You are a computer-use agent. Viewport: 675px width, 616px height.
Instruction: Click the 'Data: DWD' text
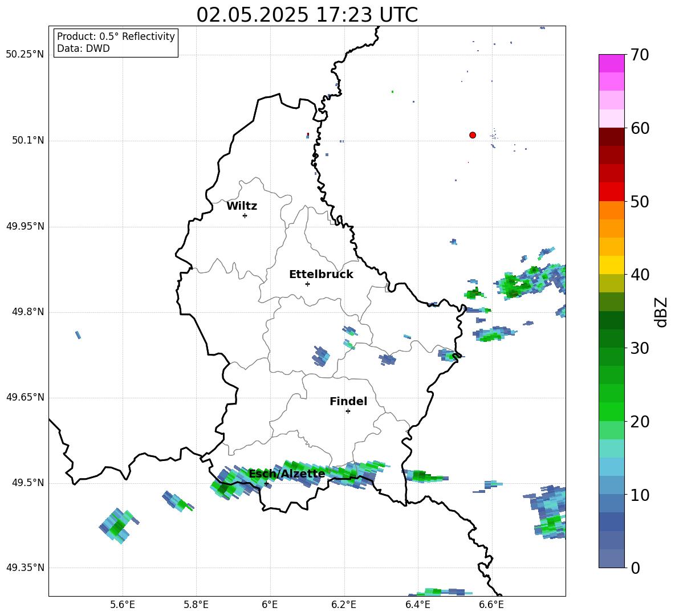[x=83, y=48]
